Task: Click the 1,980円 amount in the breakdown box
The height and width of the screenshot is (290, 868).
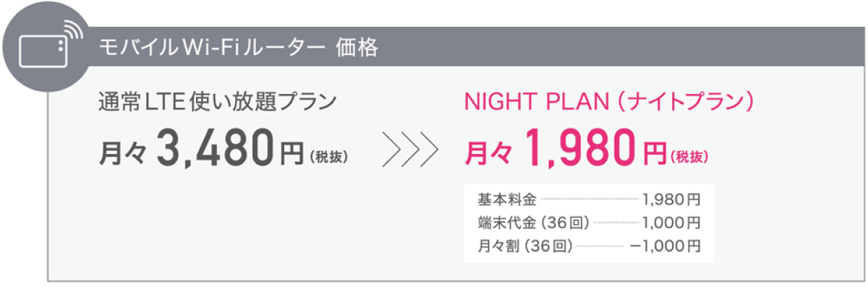Action: 672,199
